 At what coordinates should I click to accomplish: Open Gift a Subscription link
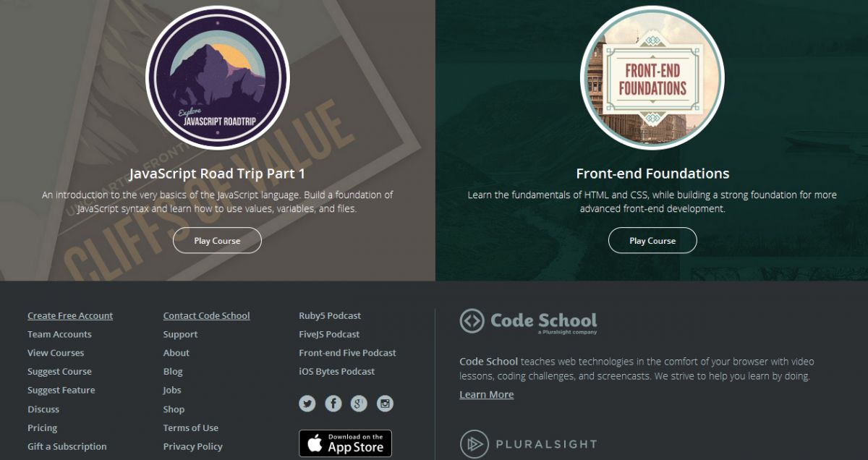point(67,446)
